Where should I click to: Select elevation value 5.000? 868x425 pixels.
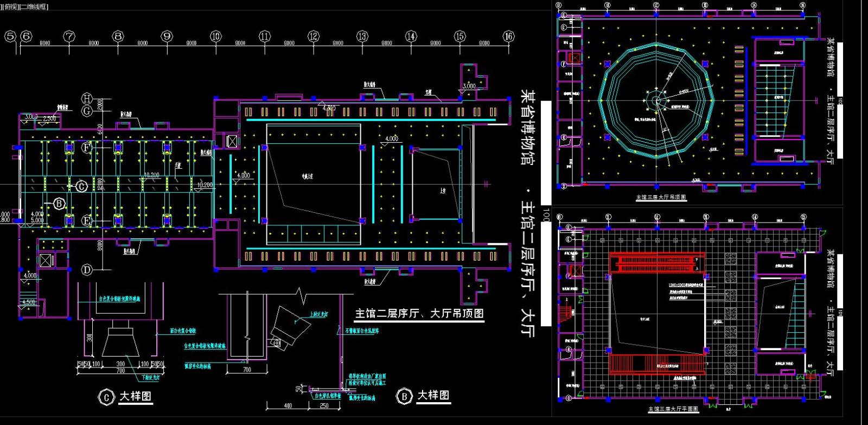point(37,221)
